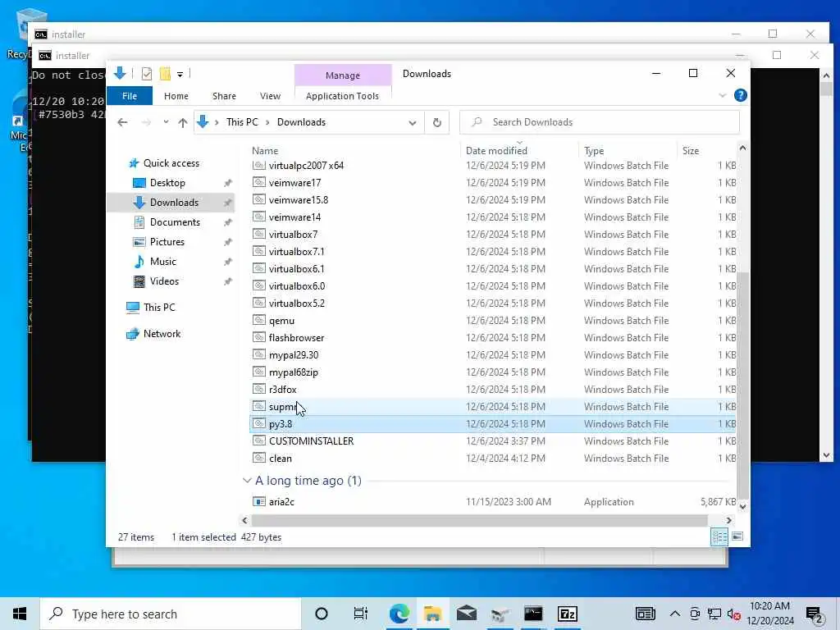The height and width of the screenshot is (630, 840).
Task: Click the file list scroll-up arrow
Action: click(742, 148)
